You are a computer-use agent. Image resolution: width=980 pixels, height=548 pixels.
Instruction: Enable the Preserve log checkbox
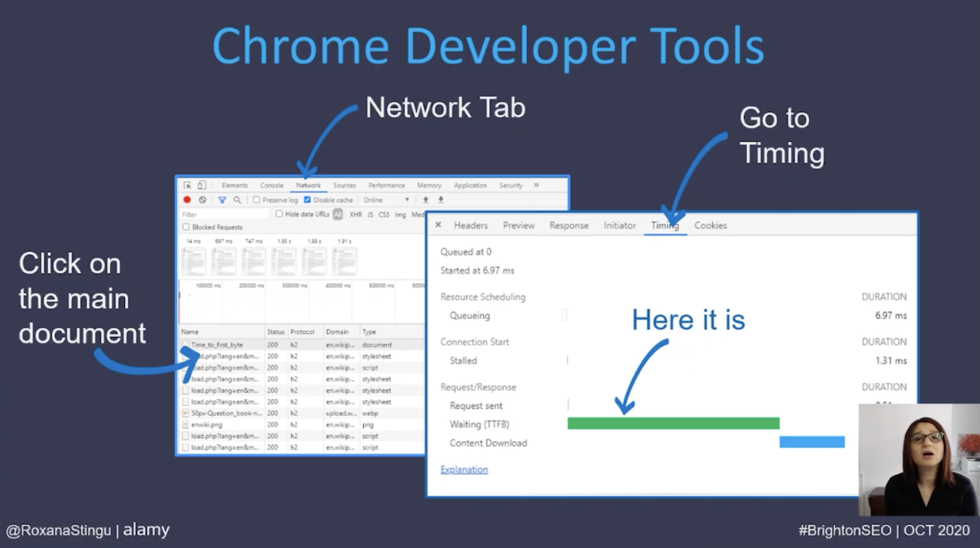point(256,200)
